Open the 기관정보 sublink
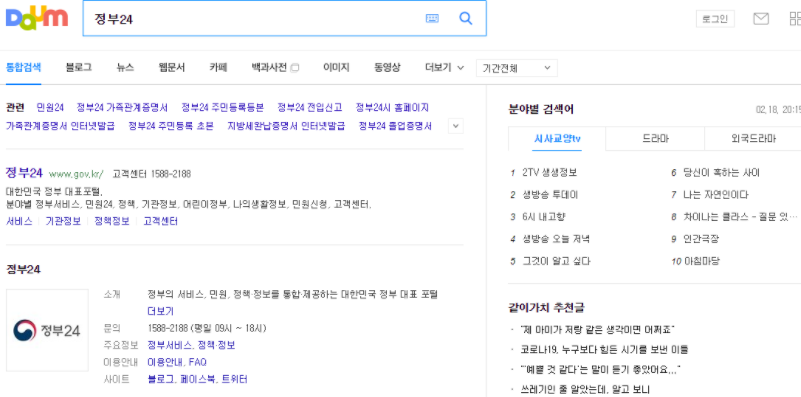The width and height of the screenshot is (801, 397). point(63,221)
